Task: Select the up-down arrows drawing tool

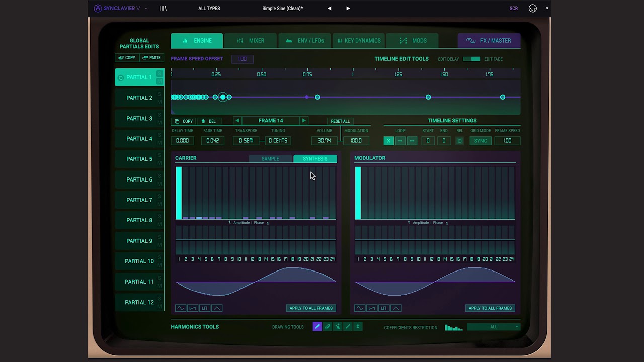Action: point(358,327)
